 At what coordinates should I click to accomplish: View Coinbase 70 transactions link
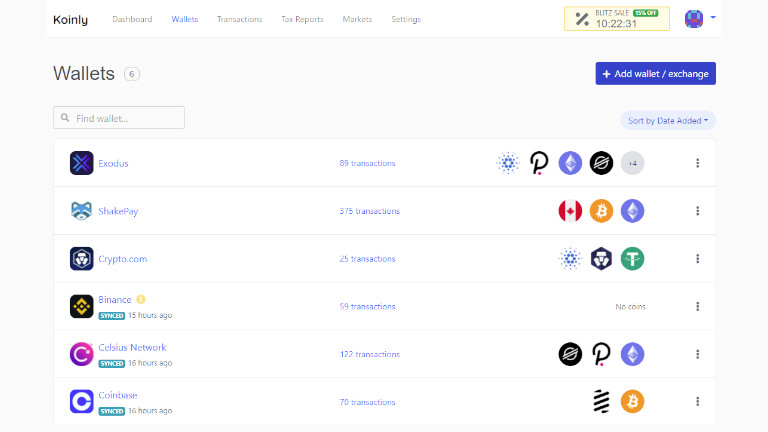point(367,402)
